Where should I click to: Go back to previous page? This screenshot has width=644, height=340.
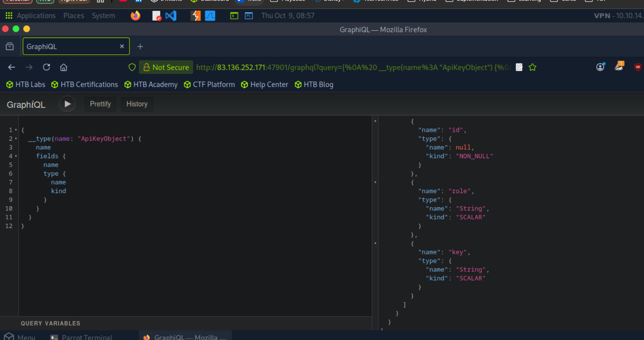click(x=12, y=67)
